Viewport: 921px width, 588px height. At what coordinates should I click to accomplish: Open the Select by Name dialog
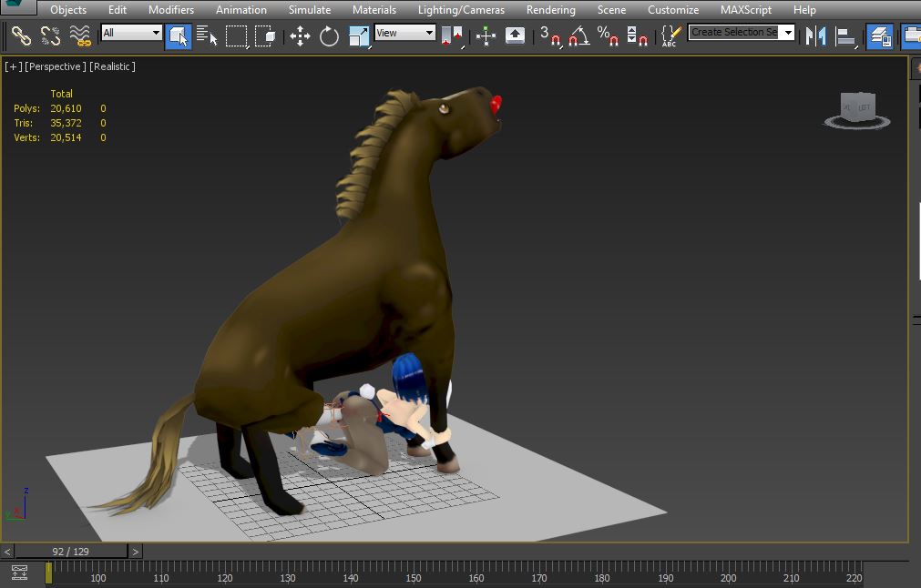point(207,35)
